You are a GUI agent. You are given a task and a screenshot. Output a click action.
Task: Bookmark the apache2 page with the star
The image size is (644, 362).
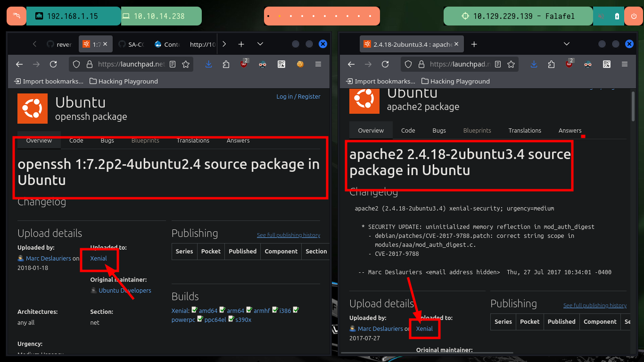pyautogui.click(x=511, y=64)
